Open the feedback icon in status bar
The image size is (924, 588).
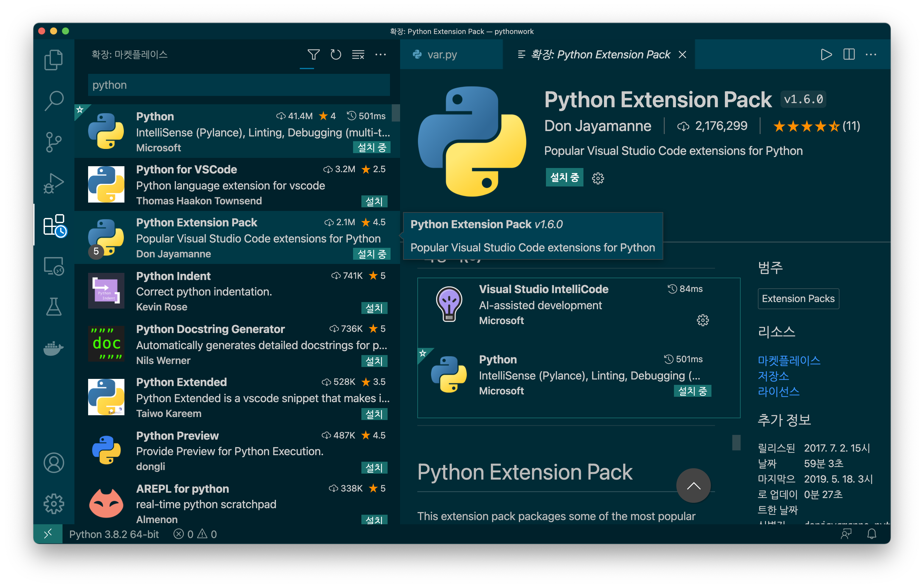click(x=846, y=534)
